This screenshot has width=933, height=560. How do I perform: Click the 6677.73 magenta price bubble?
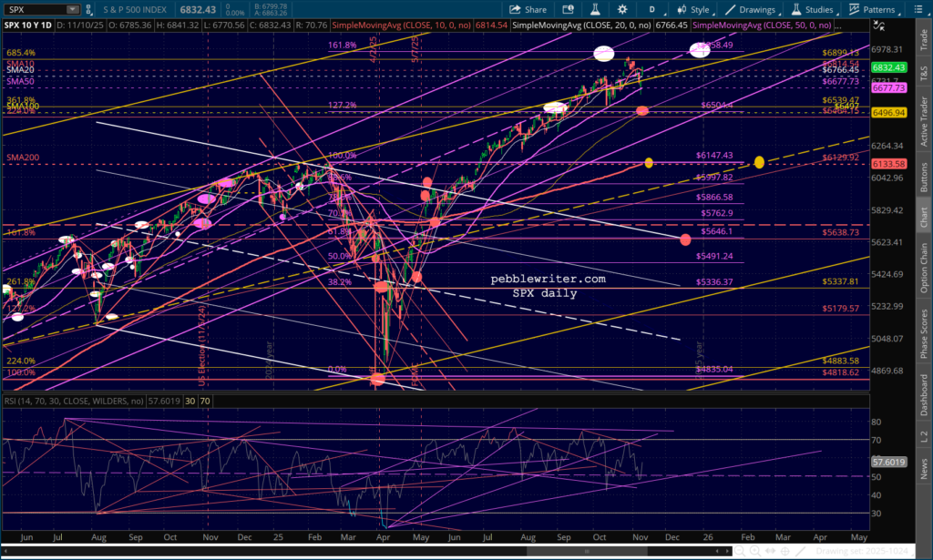pos(889,88)
